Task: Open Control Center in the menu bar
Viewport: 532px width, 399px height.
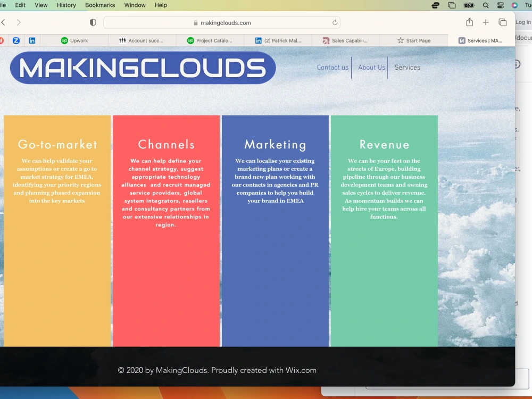Action: tap(500, 5)
